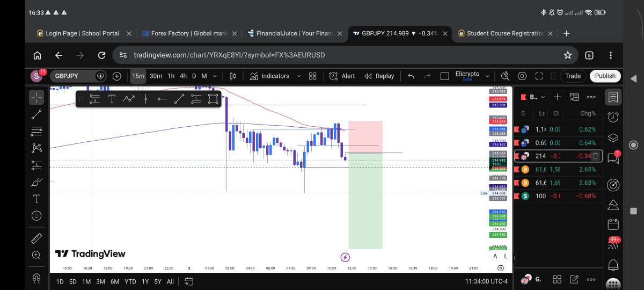The height and width of the screenshot is (290, 644).
Task: Open the Indicators dialog
Action: click(x=269, y=76)
